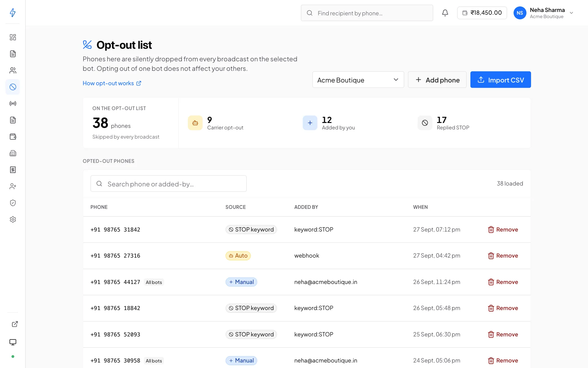This screenshot has height=368, width=588.
Task: Open the add-user icon in sidebar
Action: [x=13, y=186]
